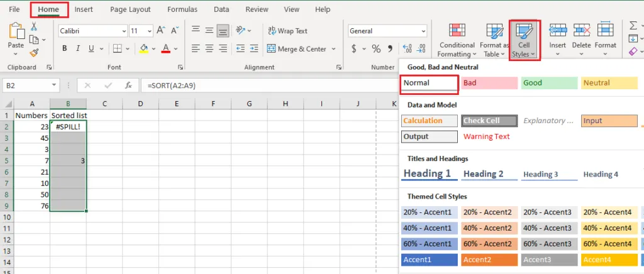This screenshot has height=274, width=644.
Task: Expand the Merge & Center dropdown arrow
Action: coord(333,49)
